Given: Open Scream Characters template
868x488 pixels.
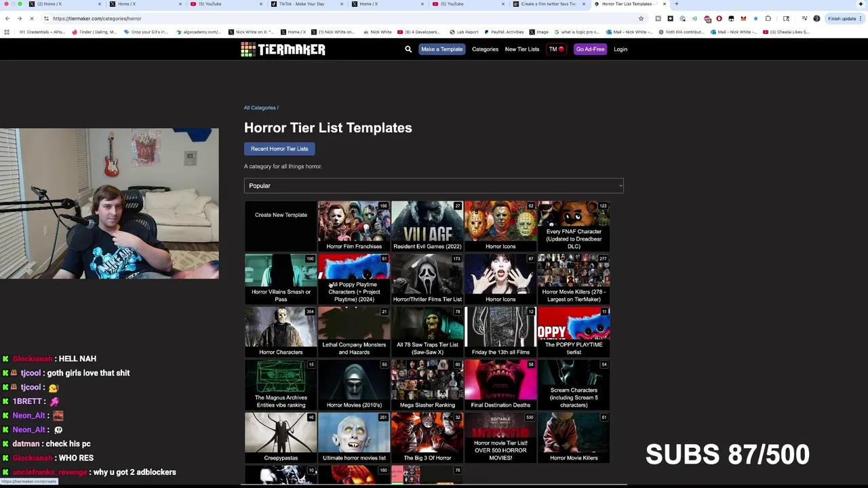Looking at the screenshot, I should click(574, 384).
